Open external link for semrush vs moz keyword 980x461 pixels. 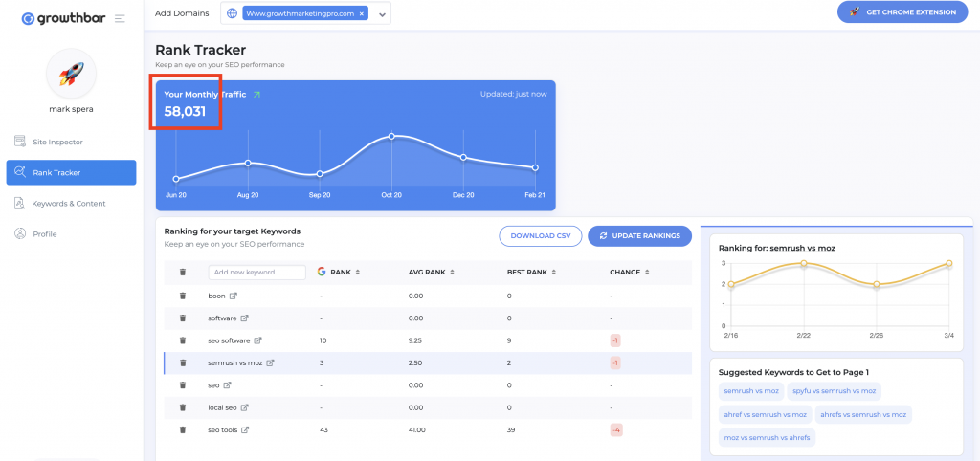271,362
